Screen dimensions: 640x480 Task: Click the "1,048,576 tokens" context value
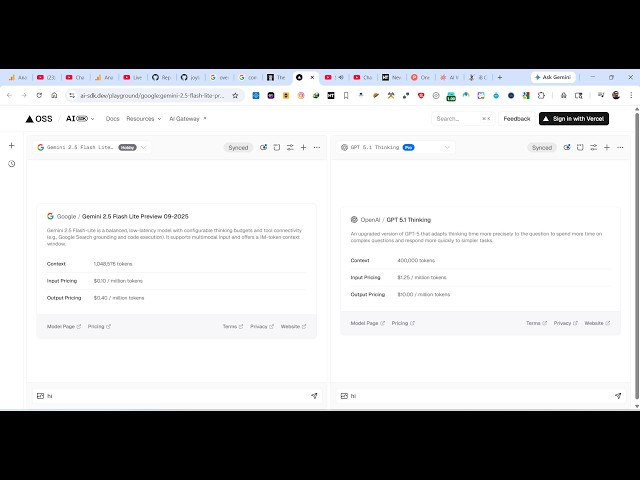(x=113, y=264)
